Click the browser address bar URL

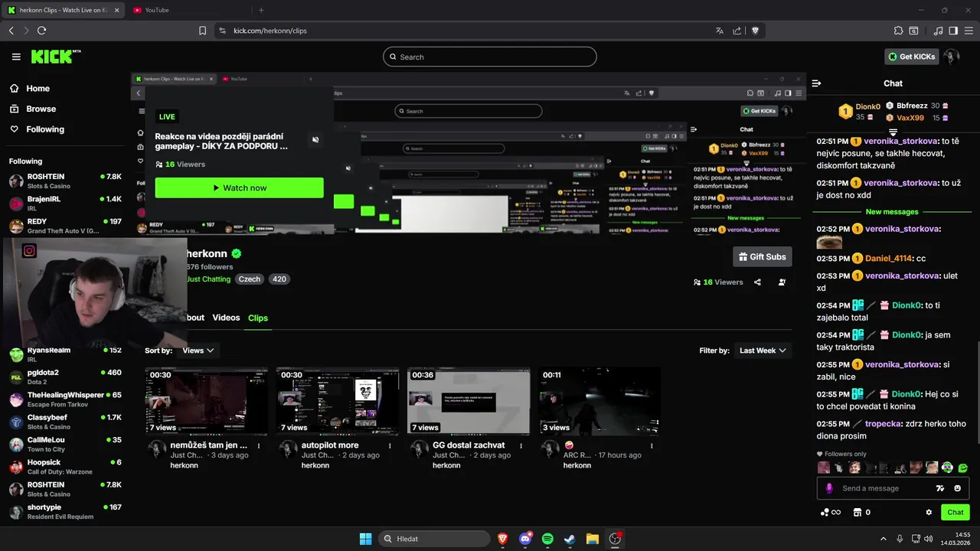point(270,31)
